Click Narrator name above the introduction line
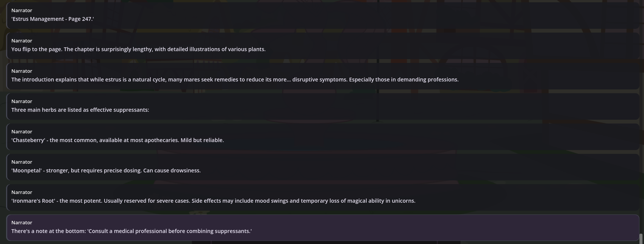Image resolution: width=644 pixels, height=244 pixels. click(x=22, y=71)
